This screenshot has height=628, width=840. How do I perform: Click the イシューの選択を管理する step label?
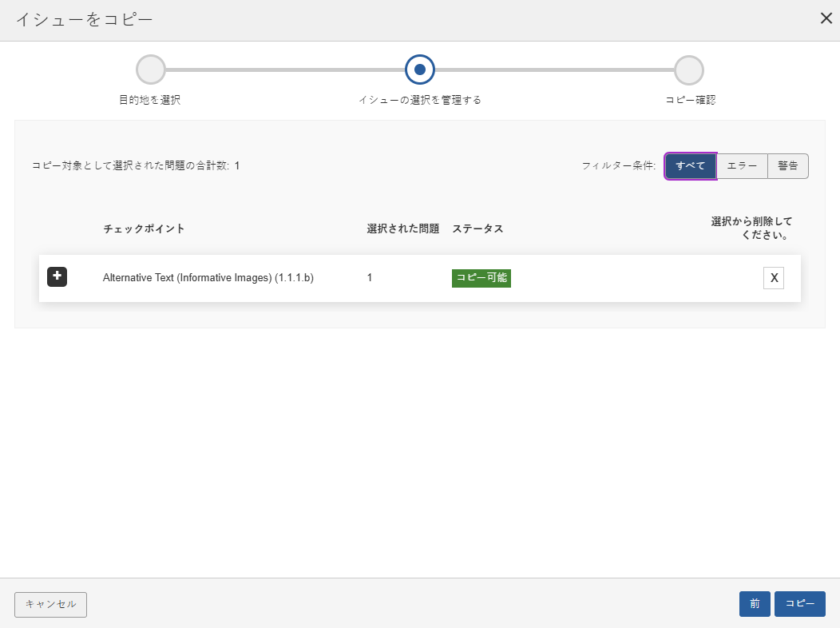(419, 101)
